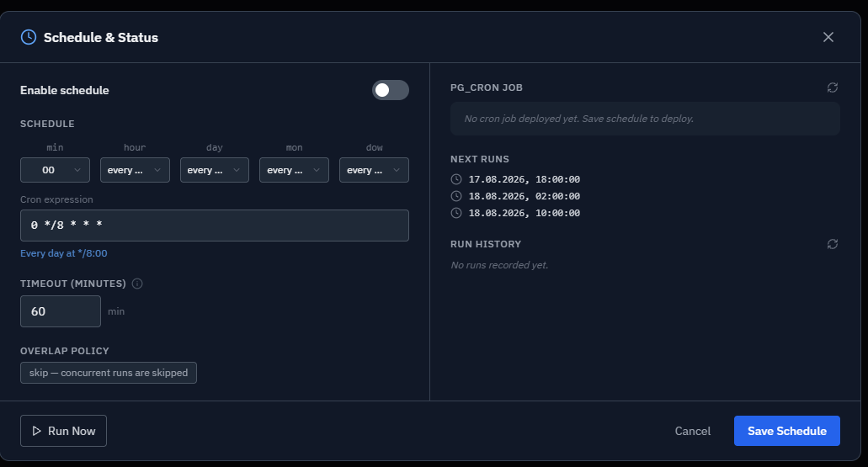Click the Save Schedule button
The height and width of the screenshot is (467, 868).
click(786, 431)
